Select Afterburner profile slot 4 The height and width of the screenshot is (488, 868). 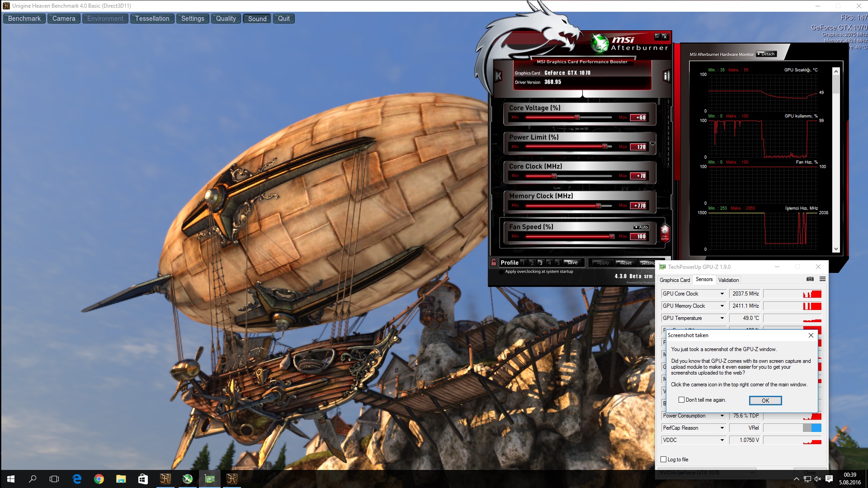click(x=549, y=263)
